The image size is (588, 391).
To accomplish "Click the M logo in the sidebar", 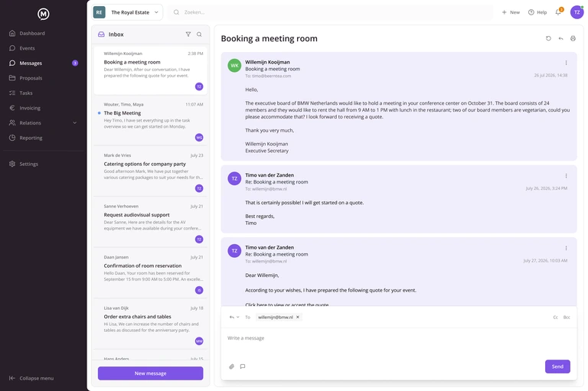I will (43, 14).
